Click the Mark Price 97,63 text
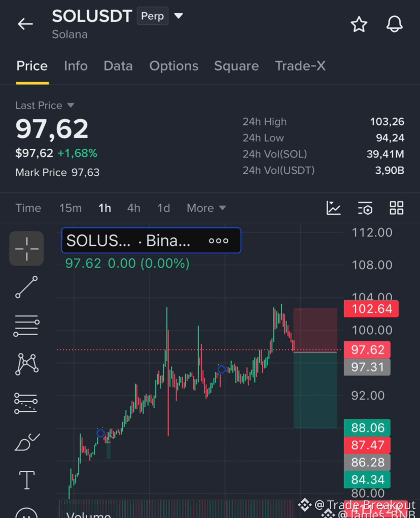 coord(57,173)
